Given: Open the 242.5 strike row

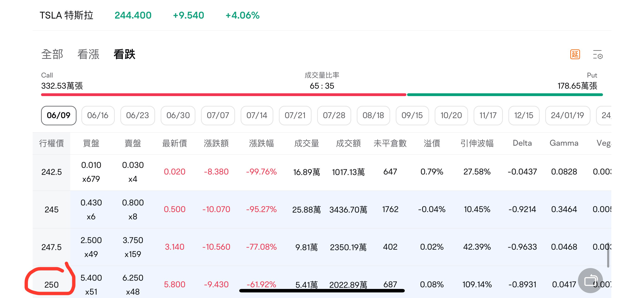Looking at the screenshot, I should pos(322,172).
